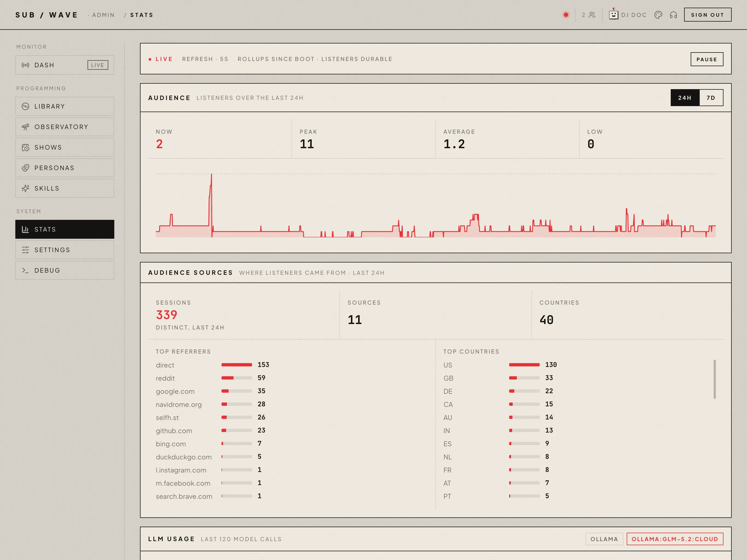The height and width of the screenshot is (560, 747).
Task: Go to Observatory
Action: pos(65,127)
